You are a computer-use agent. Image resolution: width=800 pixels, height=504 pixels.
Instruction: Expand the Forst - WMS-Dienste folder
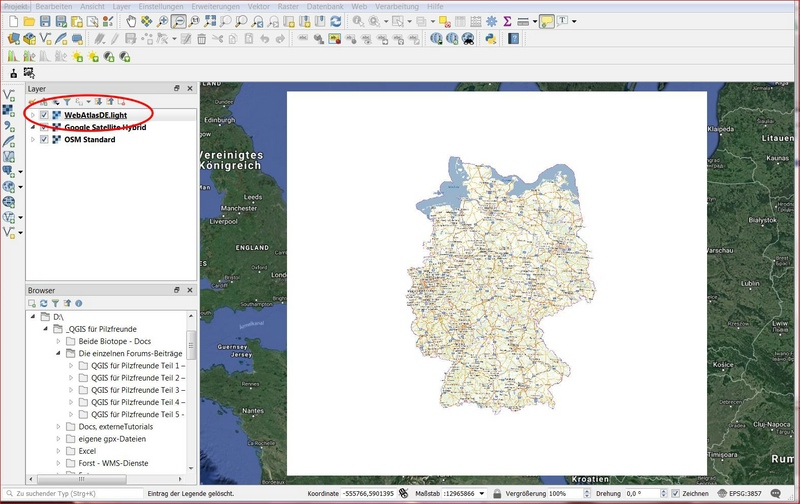click(x=57, y=463)
